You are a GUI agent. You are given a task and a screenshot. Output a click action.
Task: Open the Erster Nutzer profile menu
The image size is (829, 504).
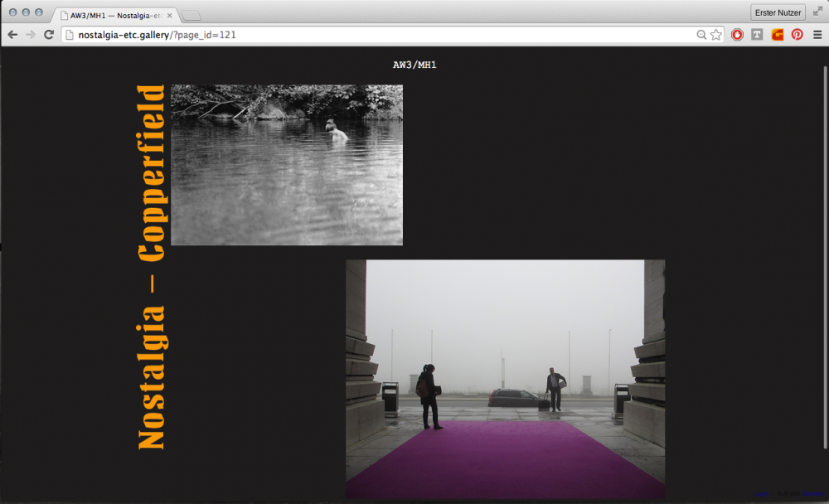[778, 12]
